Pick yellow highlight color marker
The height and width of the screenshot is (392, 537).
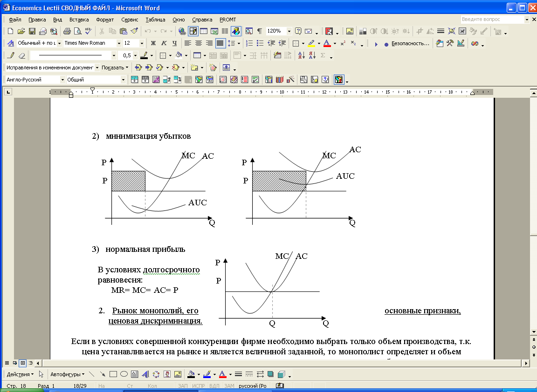point(311,43)
